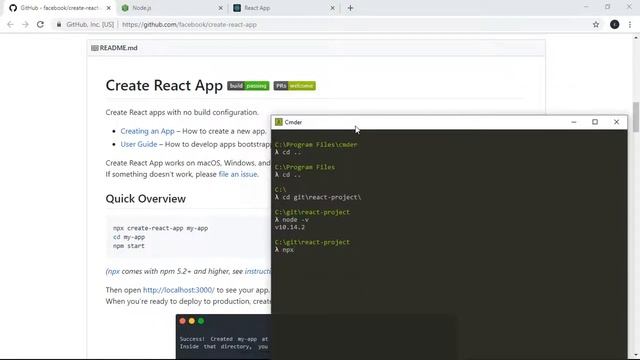Click the npx create-react-app my-app code line
Viewport: 640px width, 360px height.
click(160, 228)
